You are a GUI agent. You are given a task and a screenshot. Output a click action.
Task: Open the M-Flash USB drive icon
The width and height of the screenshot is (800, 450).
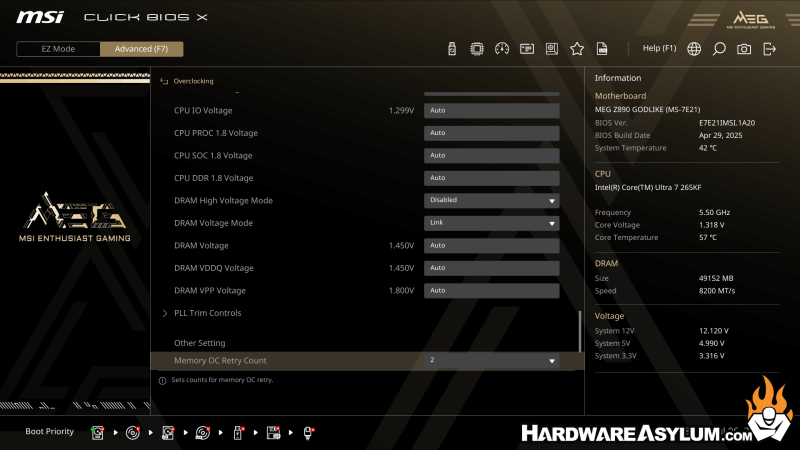(452, 49)
